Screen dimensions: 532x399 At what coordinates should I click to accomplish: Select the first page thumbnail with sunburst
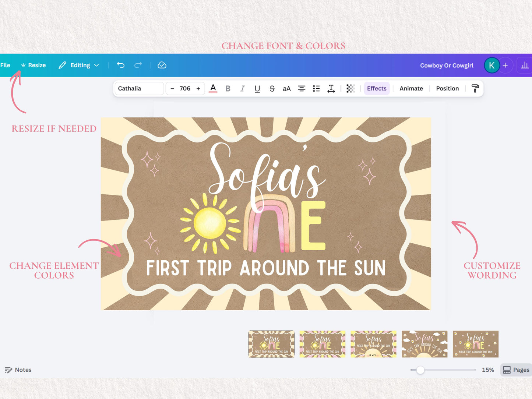pyautogui.click(x=271, y=344)
